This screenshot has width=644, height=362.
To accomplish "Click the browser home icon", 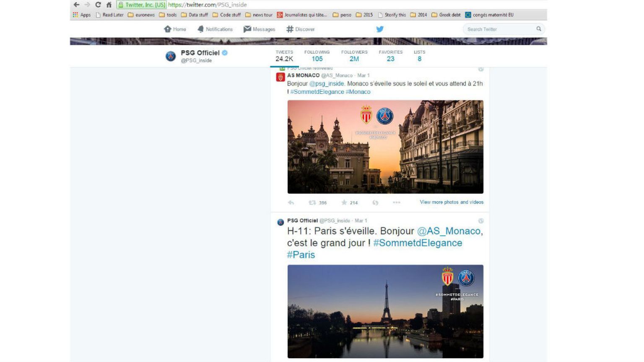I will point(109,5).
